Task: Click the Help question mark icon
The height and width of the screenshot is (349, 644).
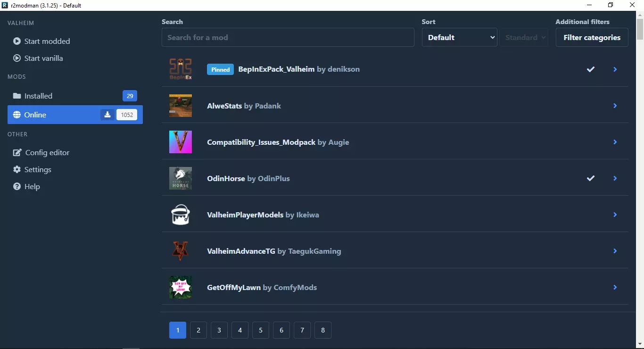Action: (x=17, y=186)
